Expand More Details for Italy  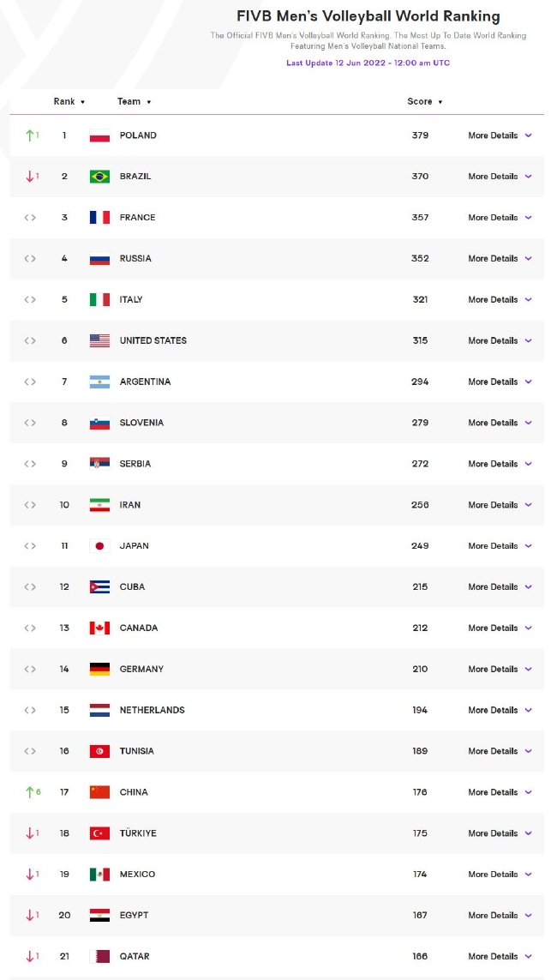tap(500, 299)
